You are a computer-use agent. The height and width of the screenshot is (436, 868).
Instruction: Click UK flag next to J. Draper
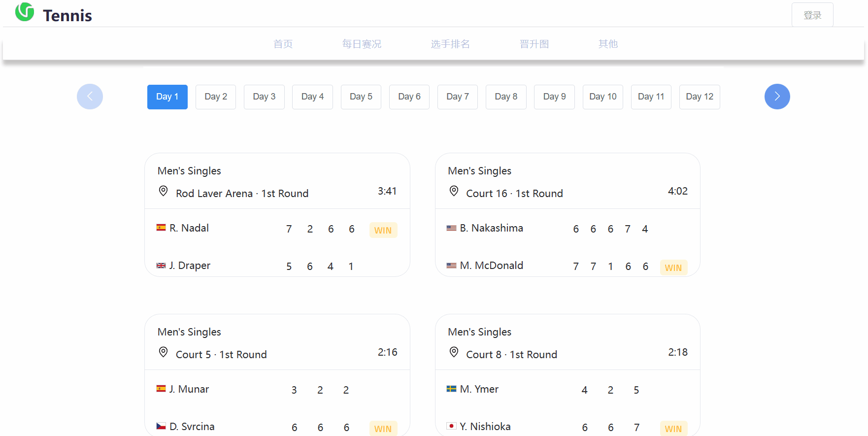(x=161, y=266)
